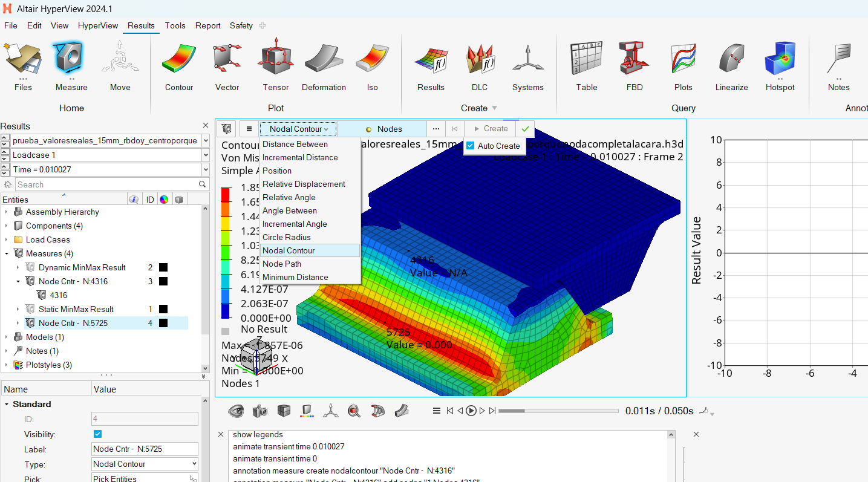This screenshot has height=482, width=868.
Task: Click the measure icon at guide bar start
Action: (227, 129)
